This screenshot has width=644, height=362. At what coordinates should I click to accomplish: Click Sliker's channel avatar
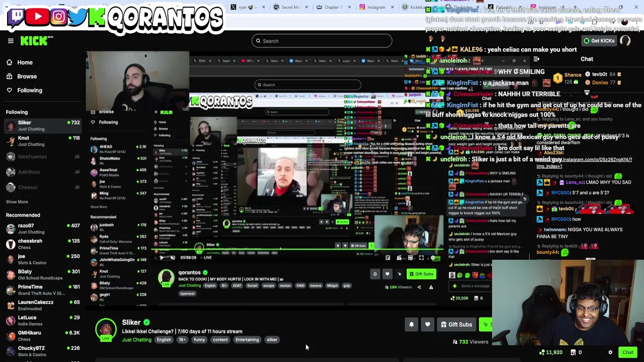(106, 329)
